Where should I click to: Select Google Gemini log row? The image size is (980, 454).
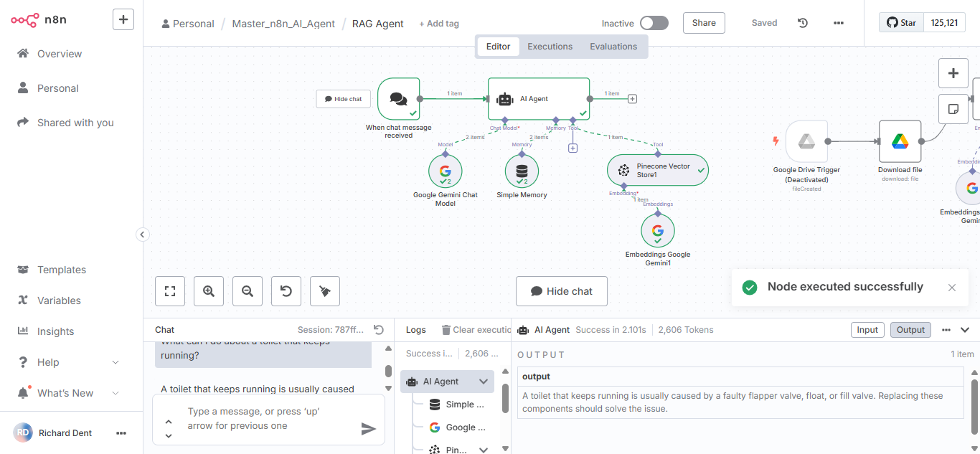click(x=458, y=427)
